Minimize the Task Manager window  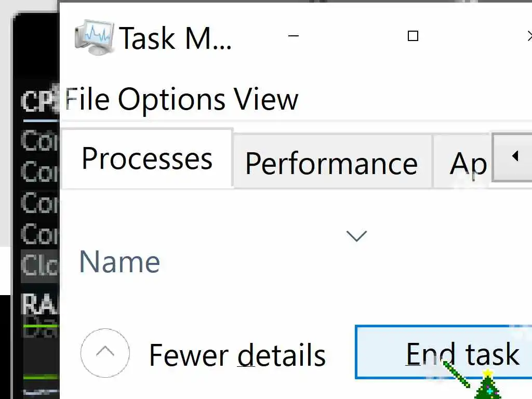[x=294, y=36]
